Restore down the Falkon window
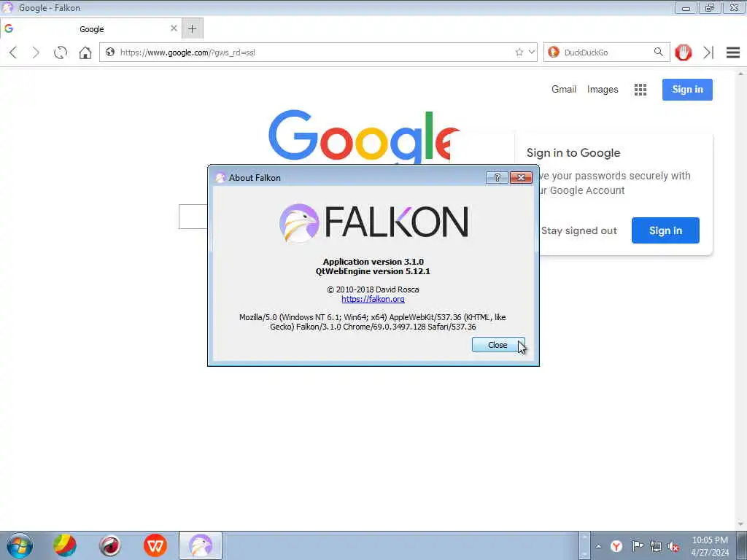747x560 pixels. tap(709, 7)
